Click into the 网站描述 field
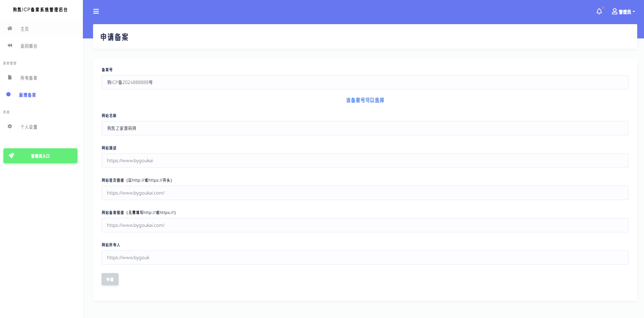This screenshot has height=318, width=644. coord(365,161)
